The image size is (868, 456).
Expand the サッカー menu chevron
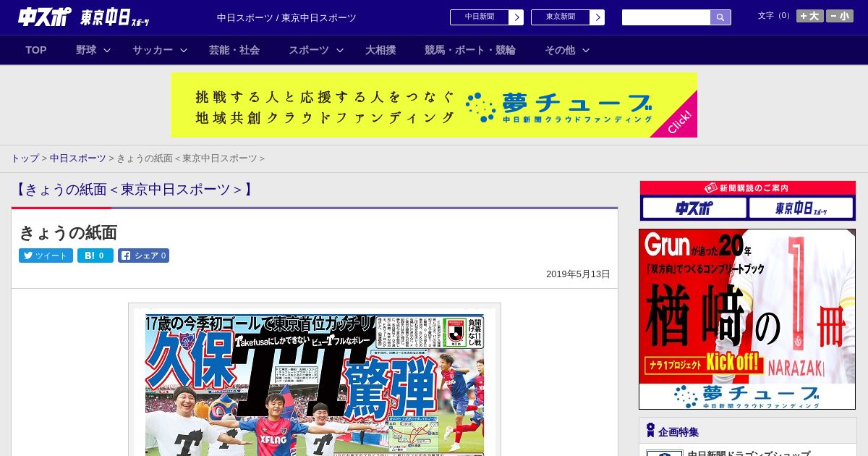click(184, 51)
